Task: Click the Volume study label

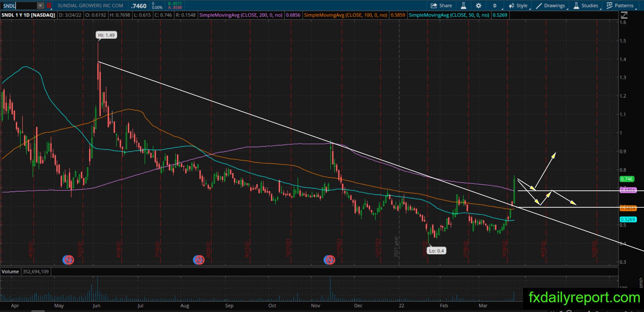Action: [x=10, y=272]
